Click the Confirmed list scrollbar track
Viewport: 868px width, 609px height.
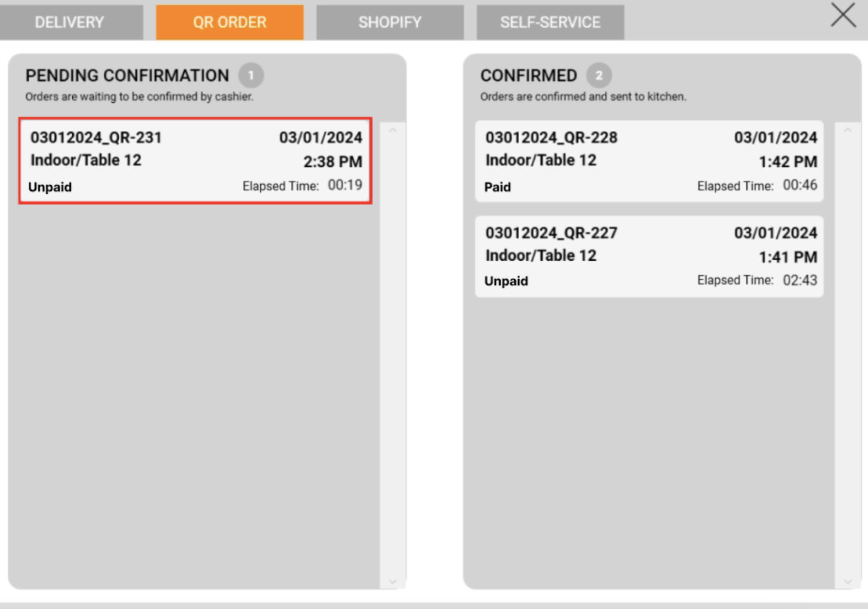pyautogui.click(x=847, y=355)
